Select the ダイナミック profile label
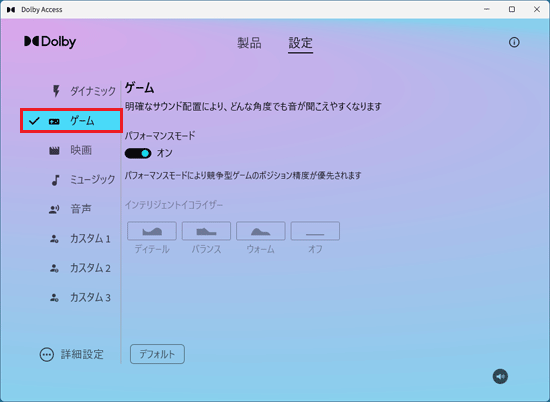The height and width of the screenshot is (402, 550). point(93,91)
